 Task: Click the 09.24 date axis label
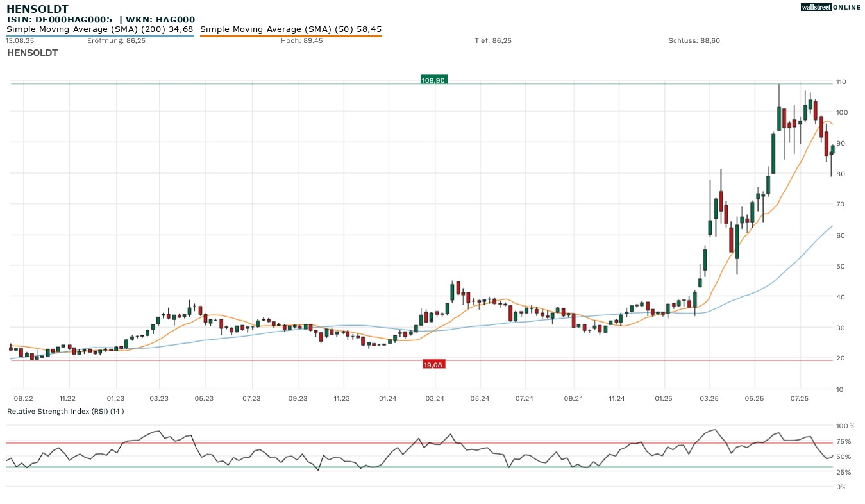pyautogui.click(x=573, y=399)
